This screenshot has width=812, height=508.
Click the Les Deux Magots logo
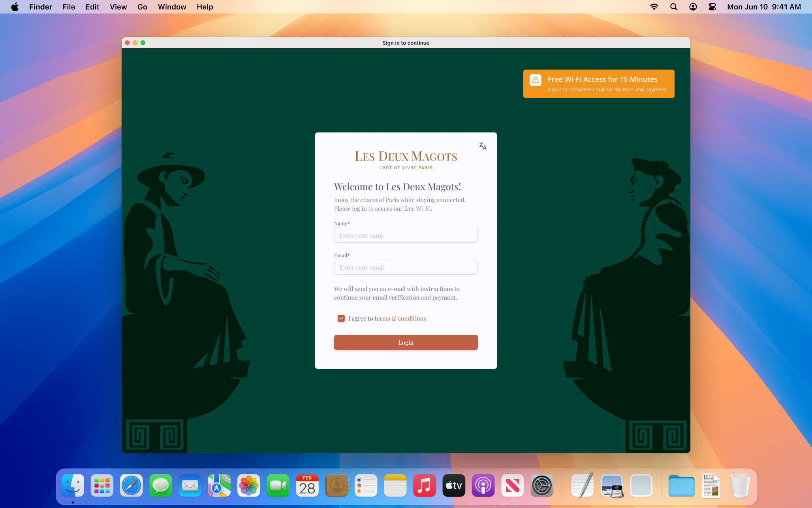[406, 160]
